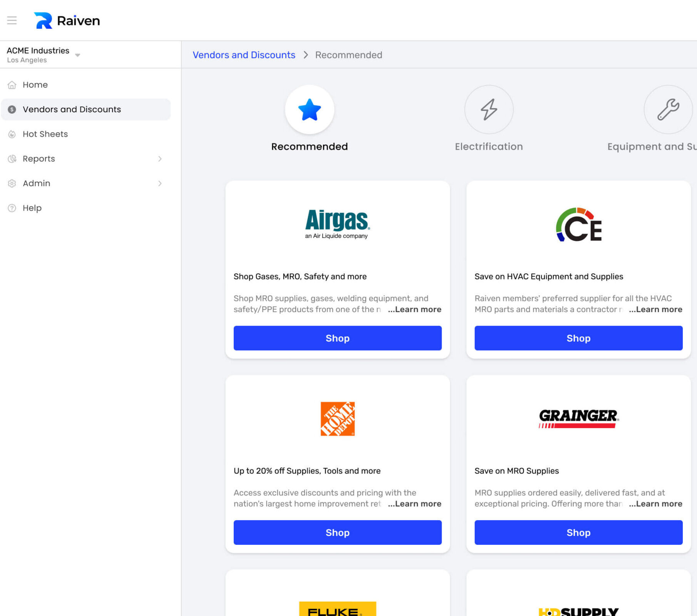This screenshot has width=697, height=616.
Task: Open Hot Sheets in the sidebar
Action: pyautogui.click(x=85, y=134)
